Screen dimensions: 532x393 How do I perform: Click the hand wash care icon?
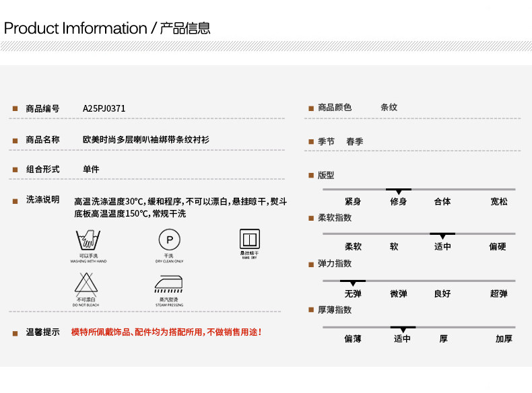pos(88,240)
